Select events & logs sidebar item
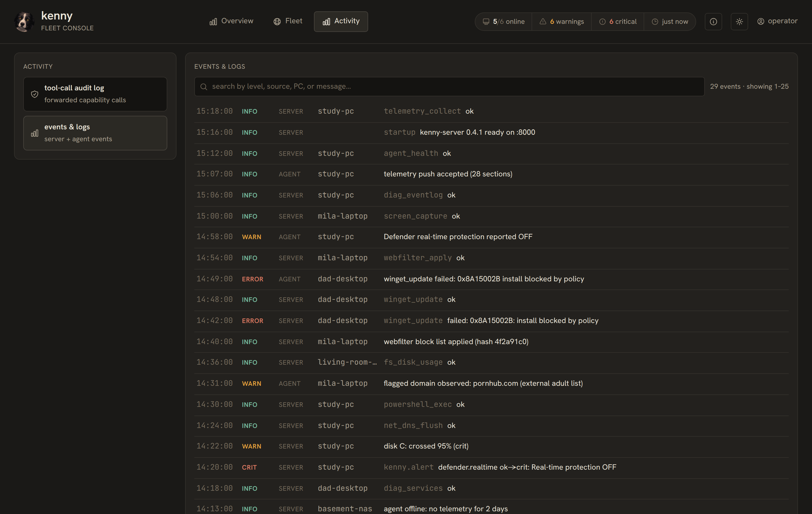Screen dimensions: 812x514 (x=95, y=133)
